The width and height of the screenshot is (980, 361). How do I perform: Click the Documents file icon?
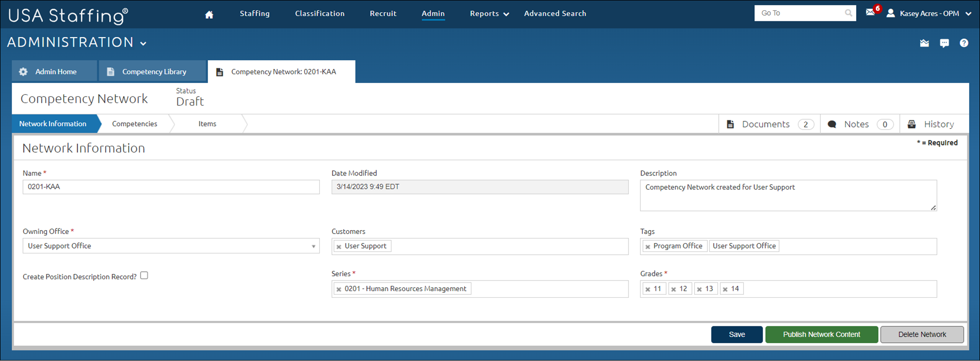tap(730, 124)
